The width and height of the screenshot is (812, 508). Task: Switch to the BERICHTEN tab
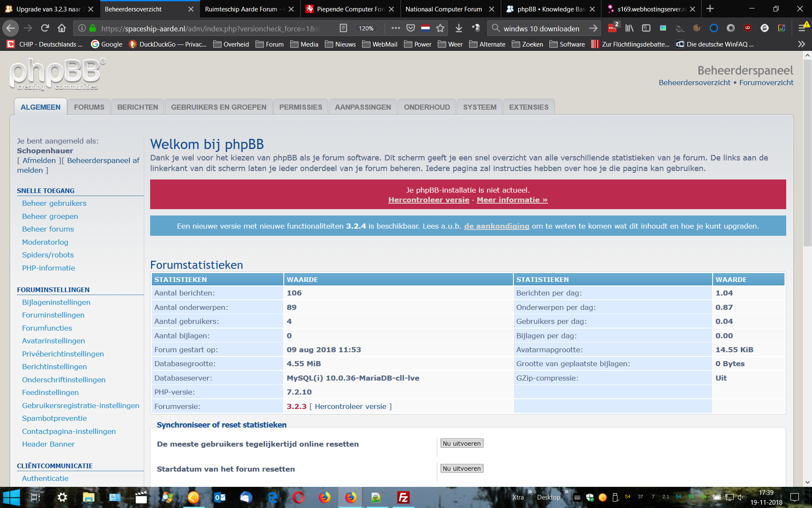tap(137, 107)
